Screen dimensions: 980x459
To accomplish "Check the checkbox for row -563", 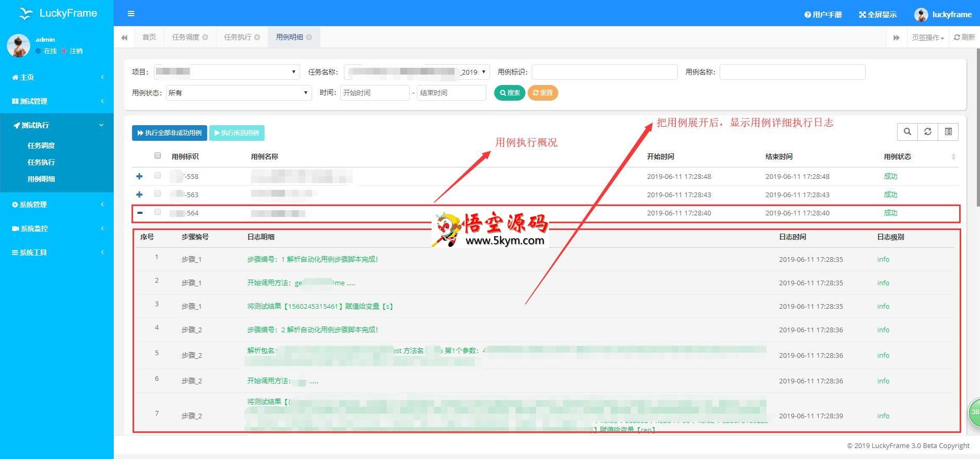I will point(158,194).
